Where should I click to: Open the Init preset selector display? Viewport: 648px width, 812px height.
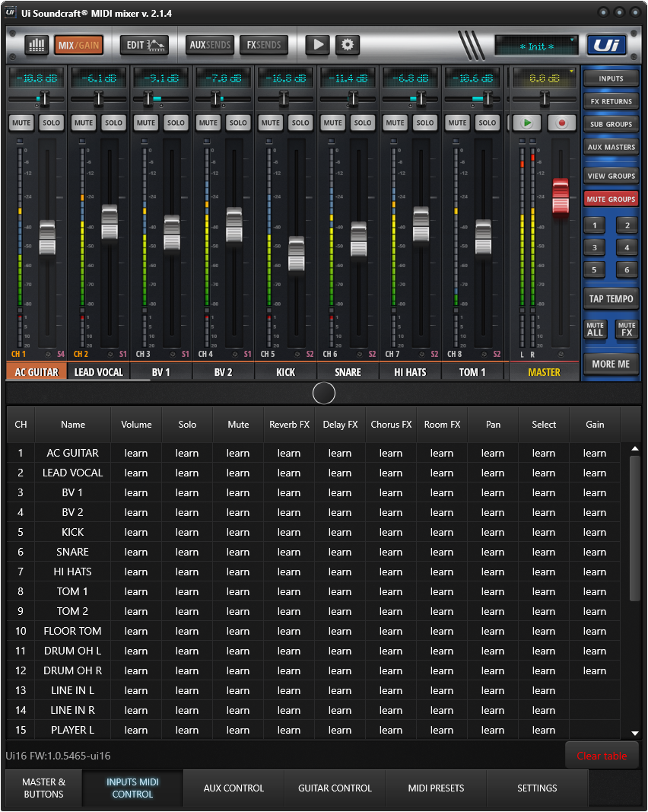(x=535, y=46)
